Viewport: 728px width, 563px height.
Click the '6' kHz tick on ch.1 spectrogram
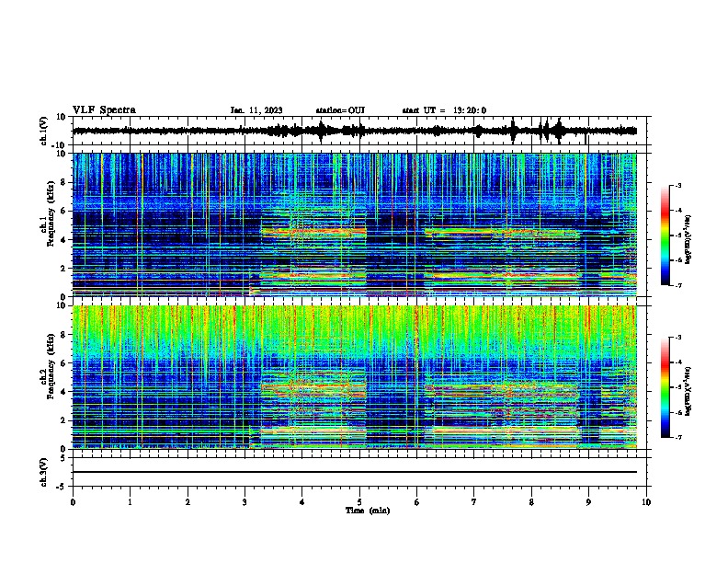(64, 211)
